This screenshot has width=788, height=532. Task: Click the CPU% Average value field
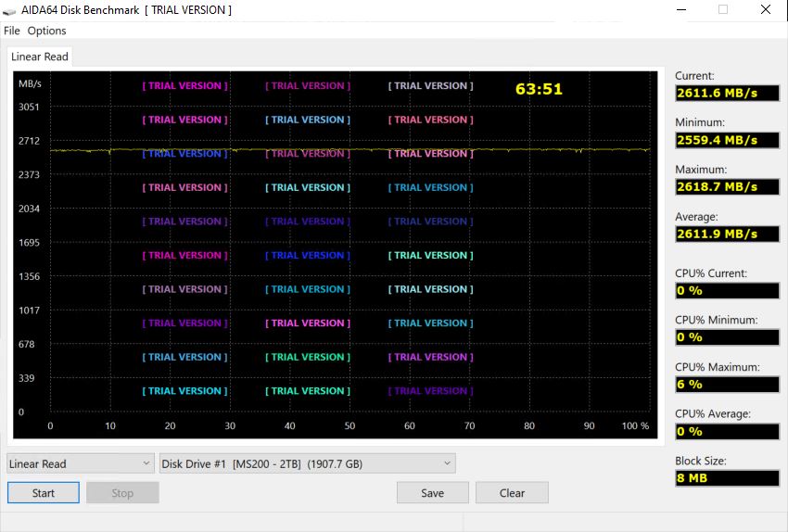[x=727, y=432]
